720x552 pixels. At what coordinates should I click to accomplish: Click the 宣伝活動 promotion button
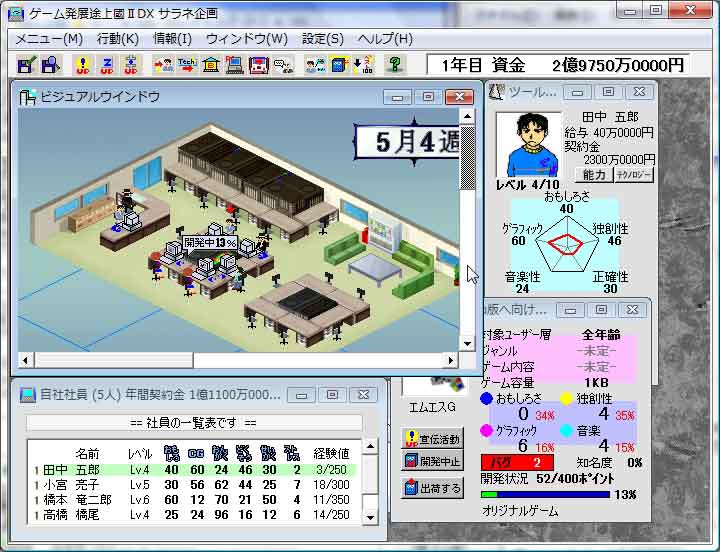click(x=432, y=439)
